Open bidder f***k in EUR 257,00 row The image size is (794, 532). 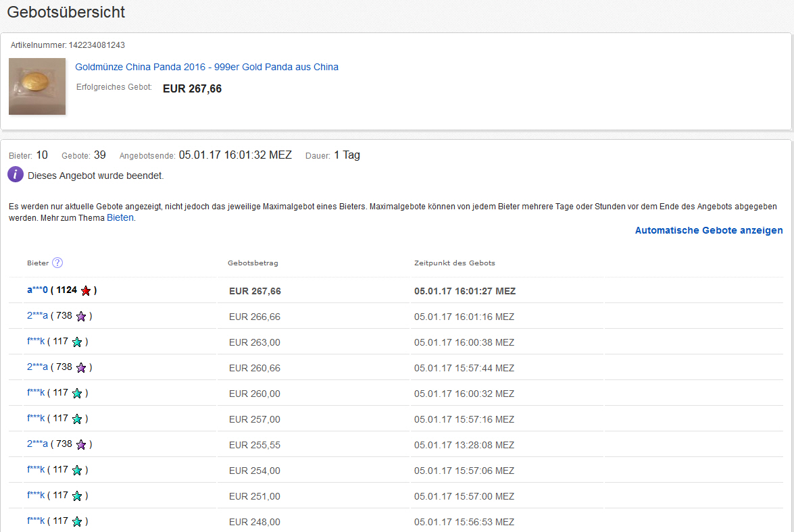coord(36,419)
